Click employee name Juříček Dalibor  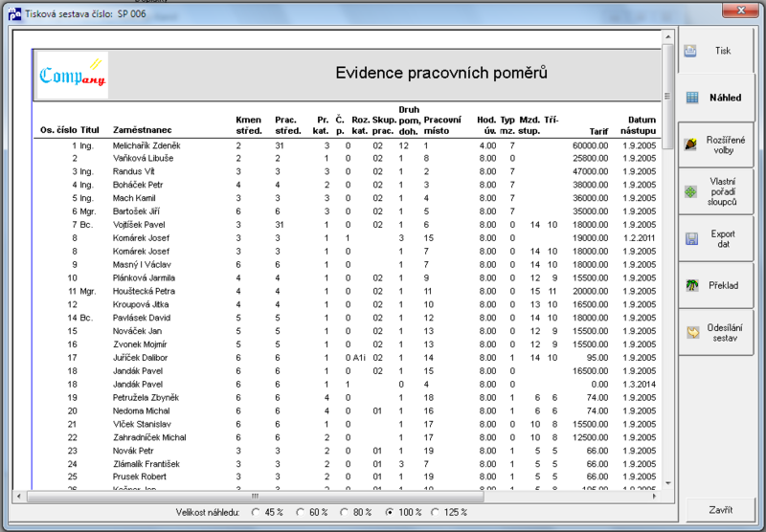tap(140, 357)
